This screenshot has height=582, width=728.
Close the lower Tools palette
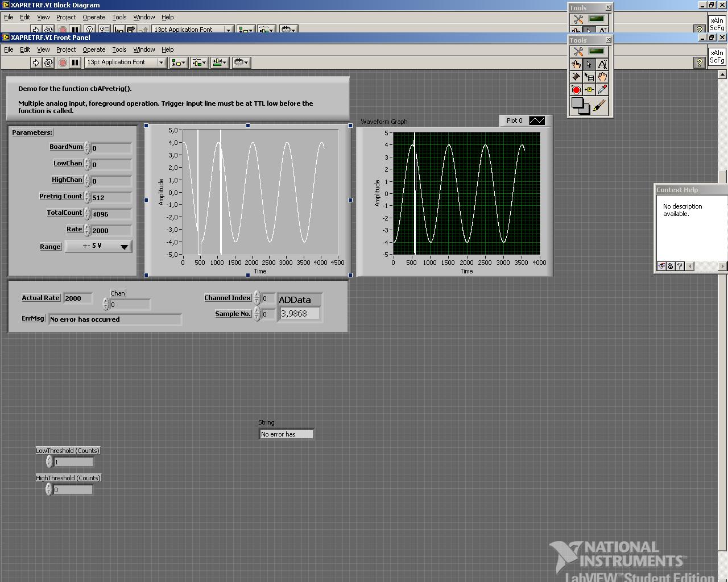608,40
